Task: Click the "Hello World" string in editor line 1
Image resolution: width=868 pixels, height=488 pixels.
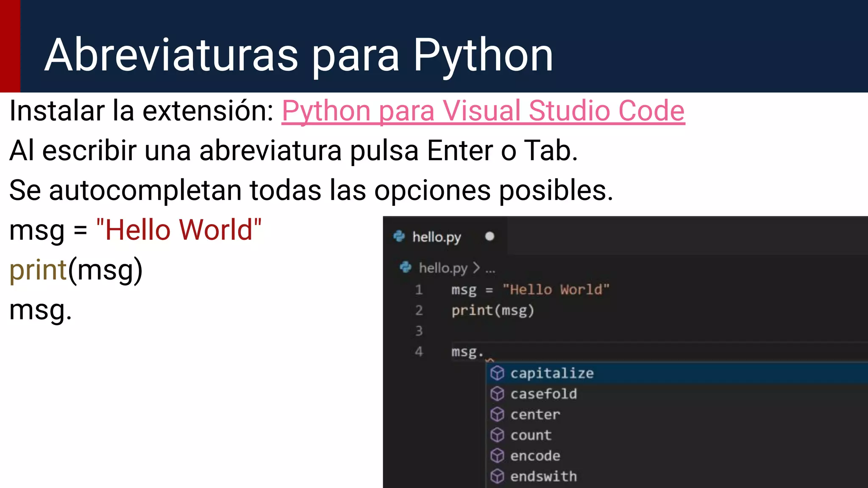Action: point(556,290)
